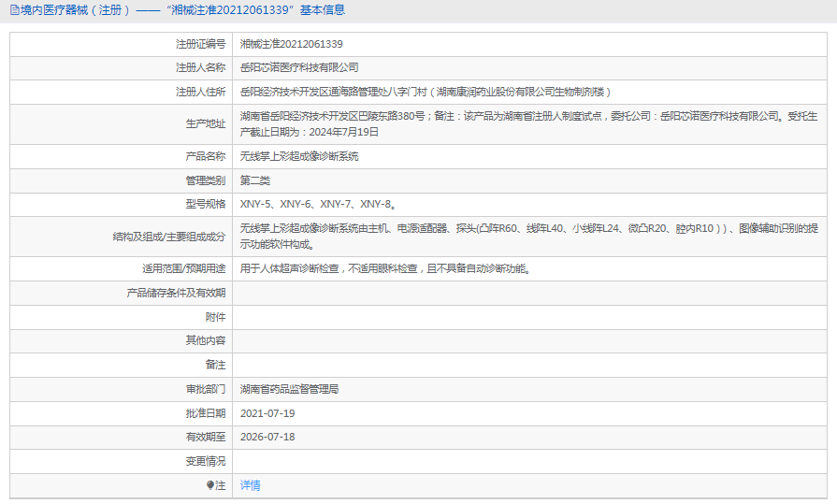Image resolution: width=837 pixels, height=504 pixels.
Task: Click approval date 2021-07-19
Action: pos(267,412)
